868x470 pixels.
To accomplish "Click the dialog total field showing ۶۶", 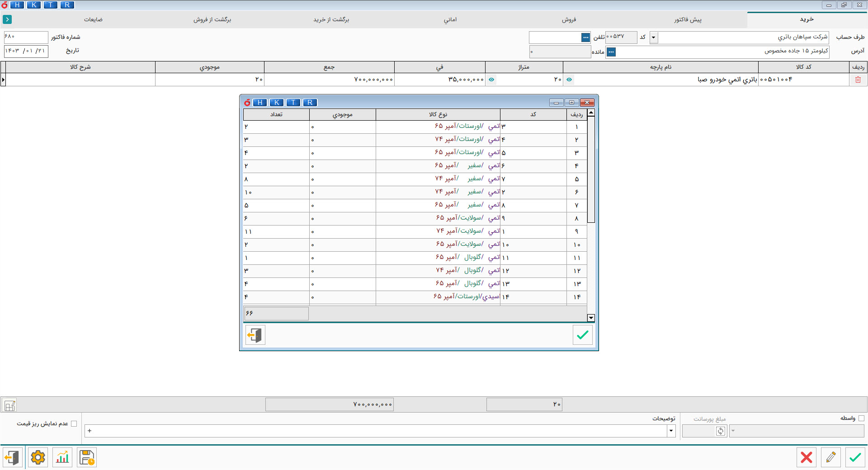I will pyautogui.click(x=276, y=313).
